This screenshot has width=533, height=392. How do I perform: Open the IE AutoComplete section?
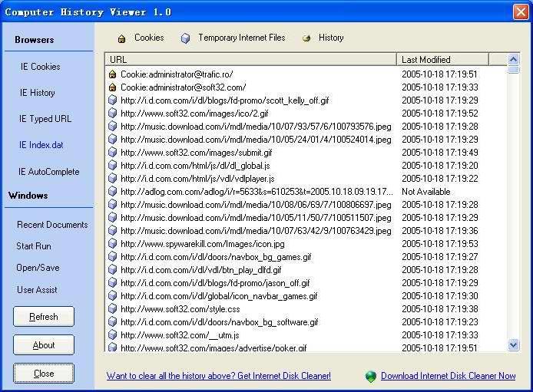tap(49, 172)
